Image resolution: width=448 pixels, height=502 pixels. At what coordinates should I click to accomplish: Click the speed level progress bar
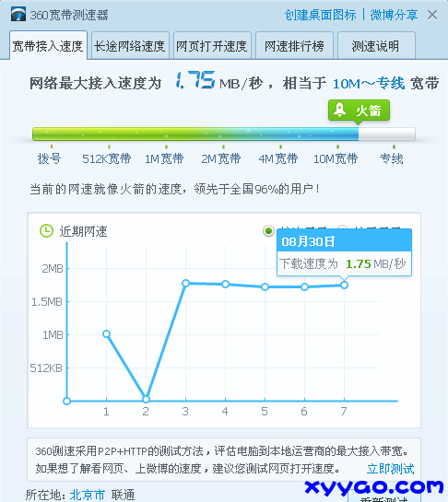[x=224, y=134]
